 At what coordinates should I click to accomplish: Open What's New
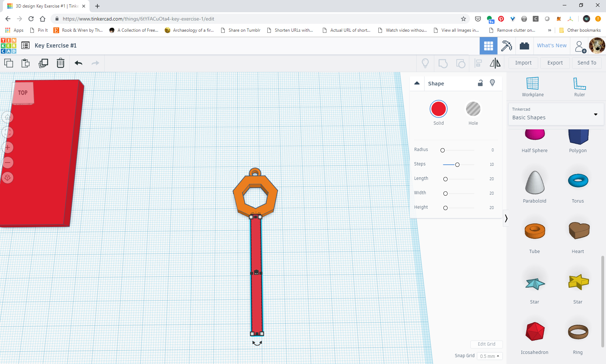pos(552,45)
